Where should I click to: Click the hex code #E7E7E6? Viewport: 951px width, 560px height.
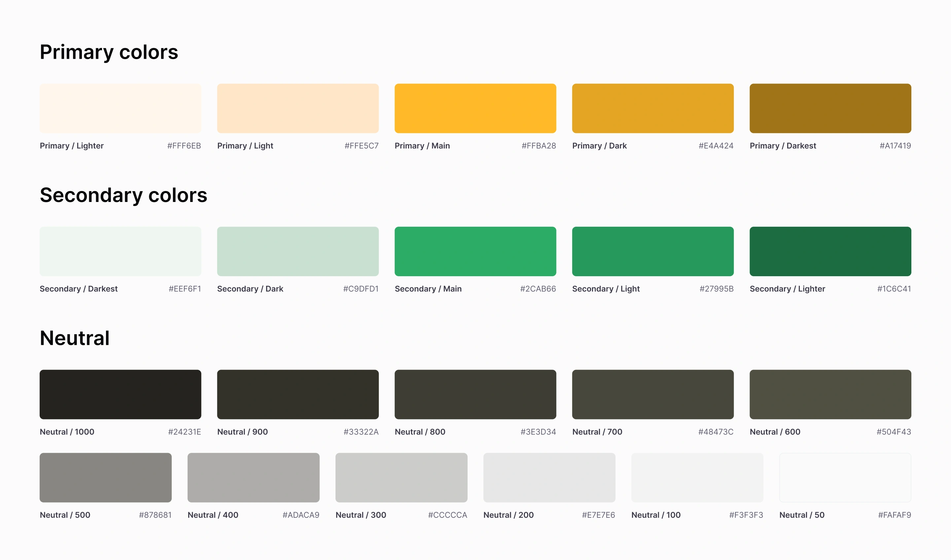598,515
